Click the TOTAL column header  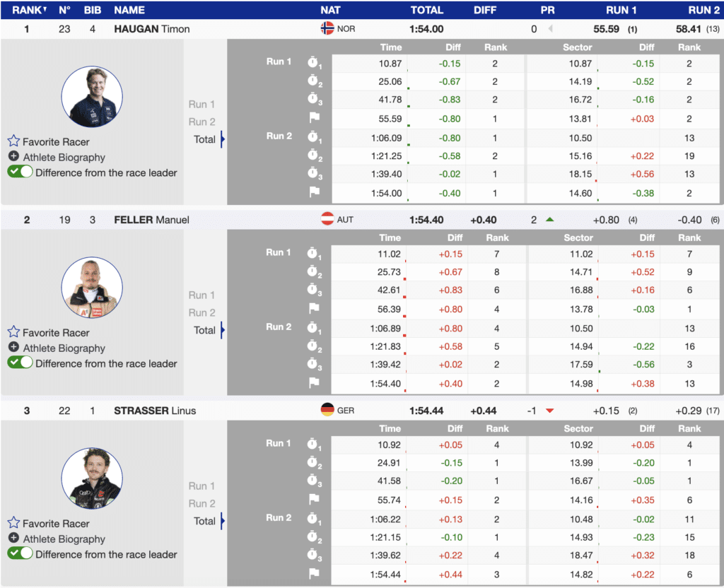tap(427, 10)
